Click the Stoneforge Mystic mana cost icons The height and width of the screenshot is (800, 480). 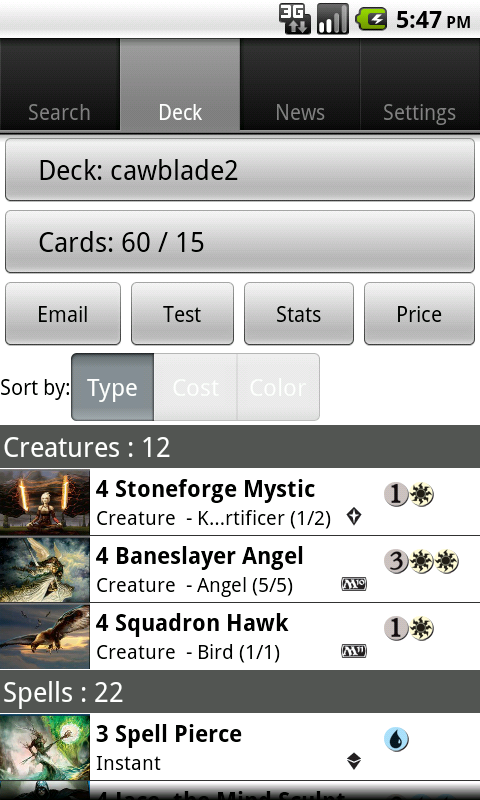pyautogui.click(x=409, y=494)
